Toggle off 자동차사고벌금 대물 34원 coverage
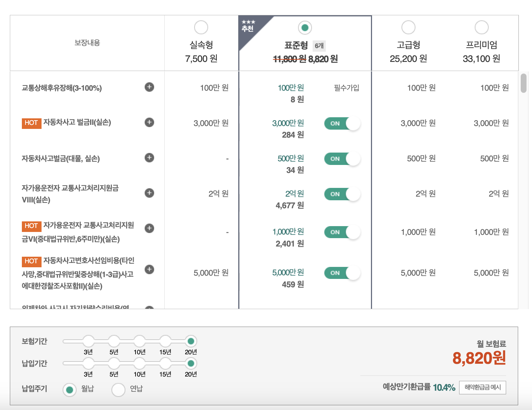The height and width of the screenshot is (410, 532). (342, 159)
